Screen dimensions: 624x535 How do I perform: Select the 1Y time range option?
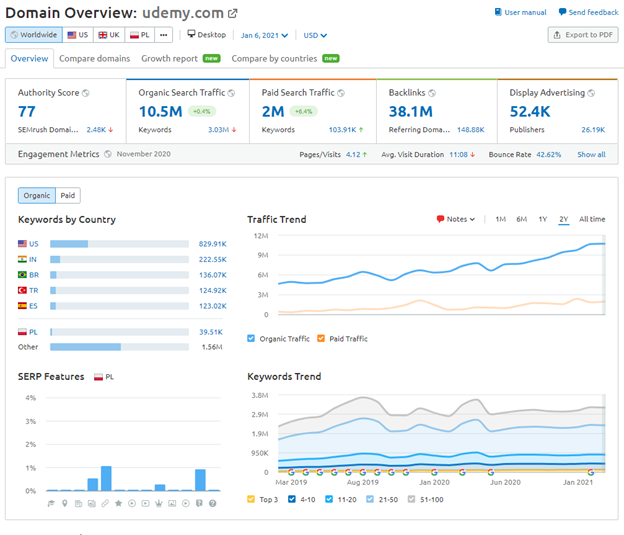click(x=543, y=219)
